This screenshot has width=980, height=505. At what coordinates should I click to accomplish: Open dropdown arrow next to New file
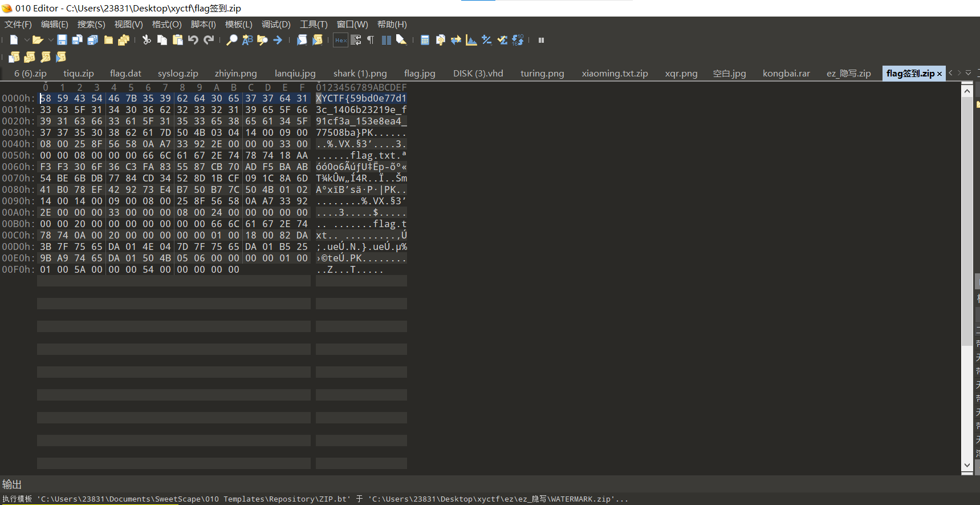[26, 40]
